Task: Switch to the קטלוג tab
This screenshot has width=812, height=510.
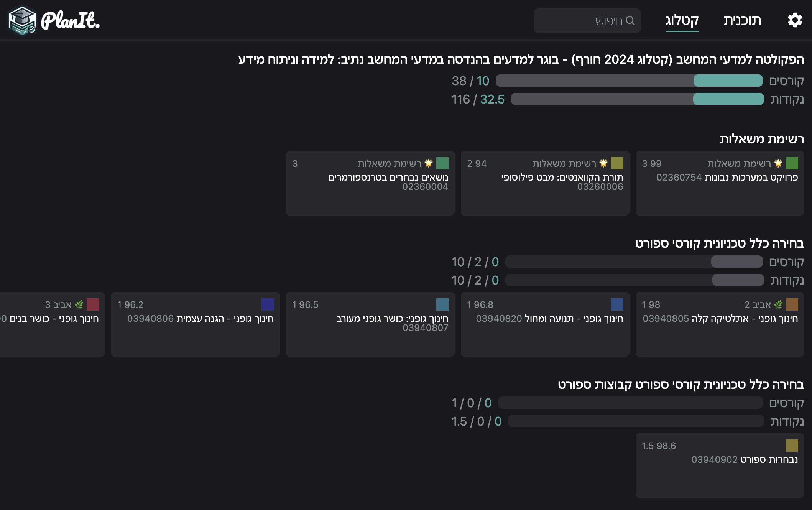Action: 682,20
